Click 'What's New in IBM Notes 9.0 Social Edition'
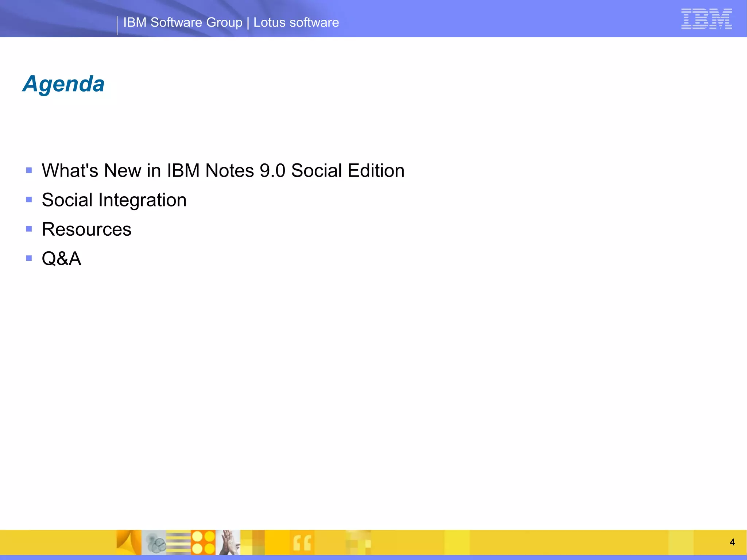The image size is (747, 560). [223, 171]
